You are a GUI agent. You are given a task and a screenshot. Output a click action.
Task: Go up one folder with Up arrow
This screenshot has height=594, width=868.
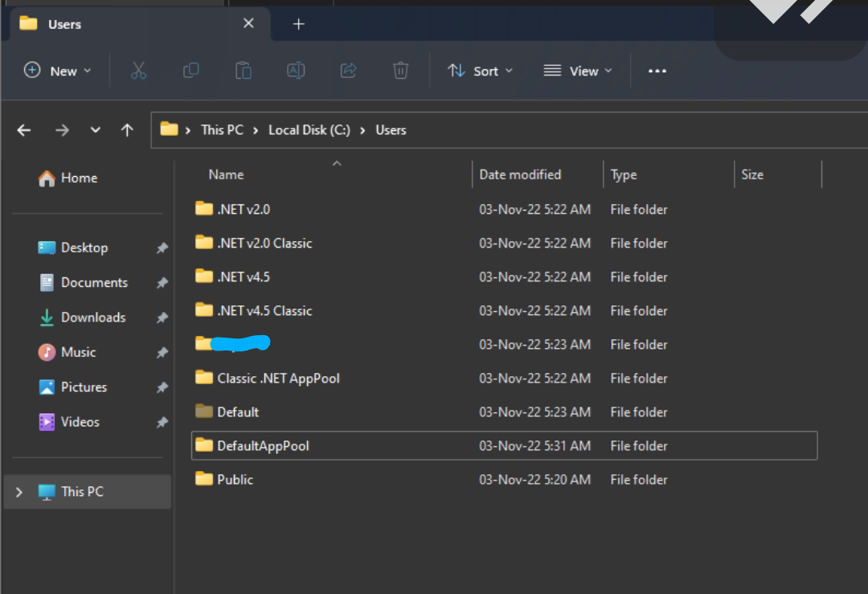pos(127,130)
